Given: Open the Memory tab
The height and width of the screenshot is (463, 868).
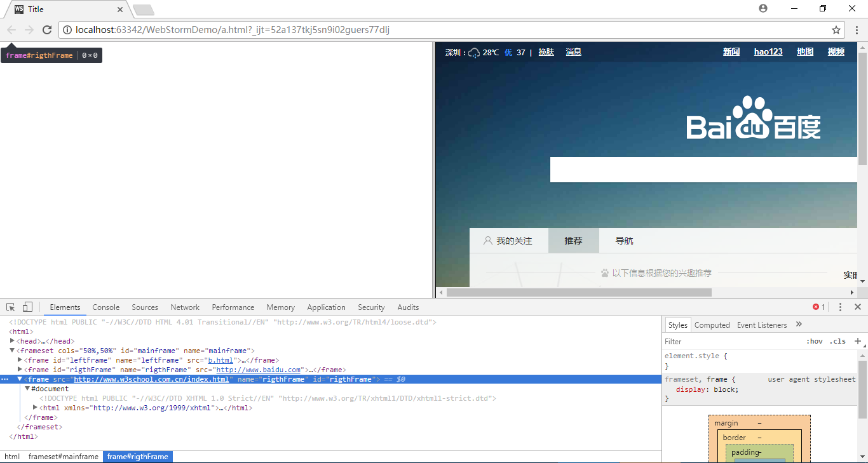Looking at the screenshot, I should click(281, 307).
